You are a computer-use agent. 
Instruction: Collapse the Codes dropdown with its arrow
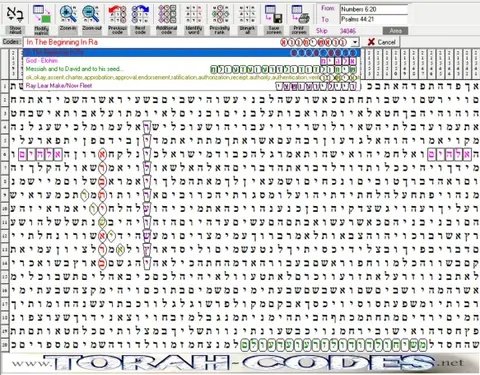(355, 42)
